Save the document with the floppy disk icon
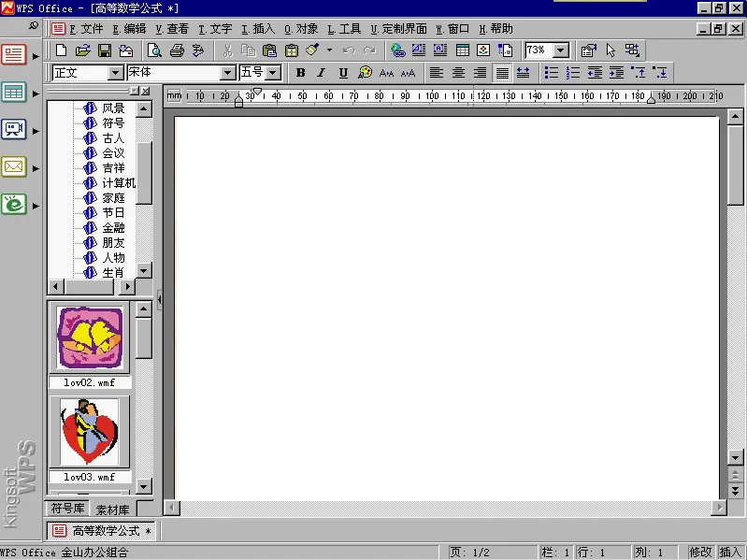 click(104, 50)
